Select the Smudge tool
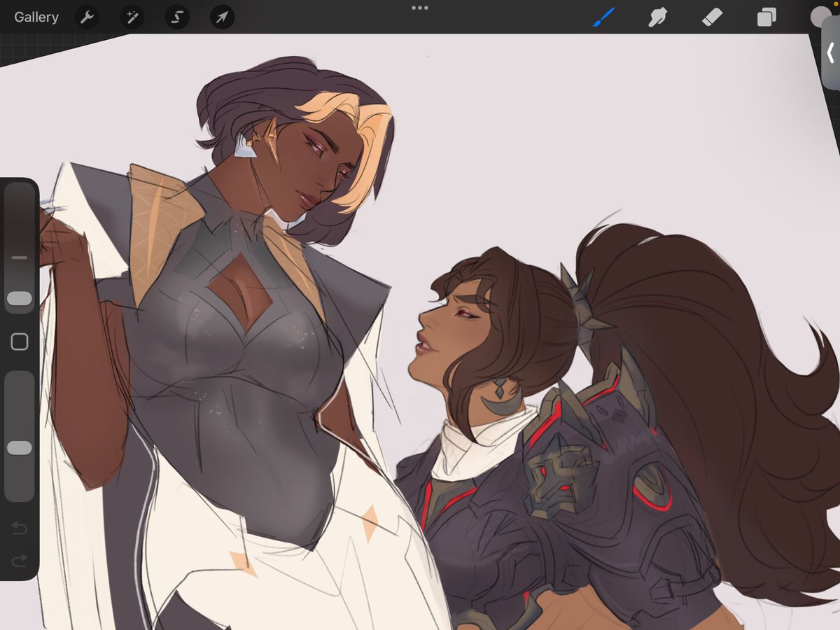Viewport: 840px width, 630px height. point(657,17)
